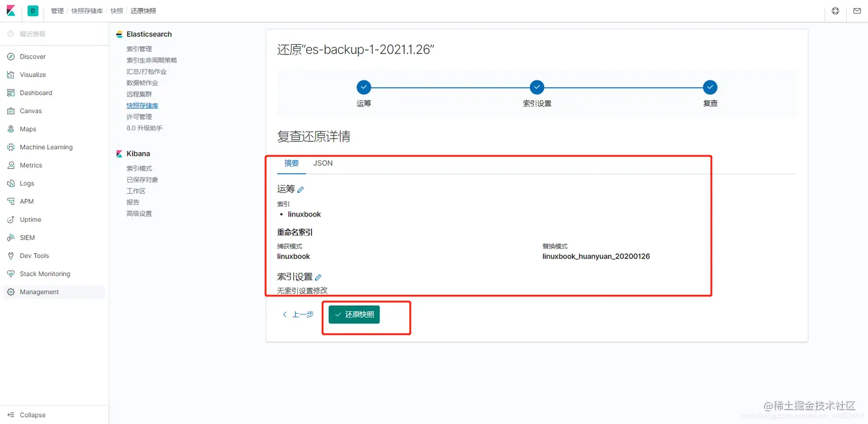
Task: Click the Elasticsearch logo in management menu
Action: (119, 34)
